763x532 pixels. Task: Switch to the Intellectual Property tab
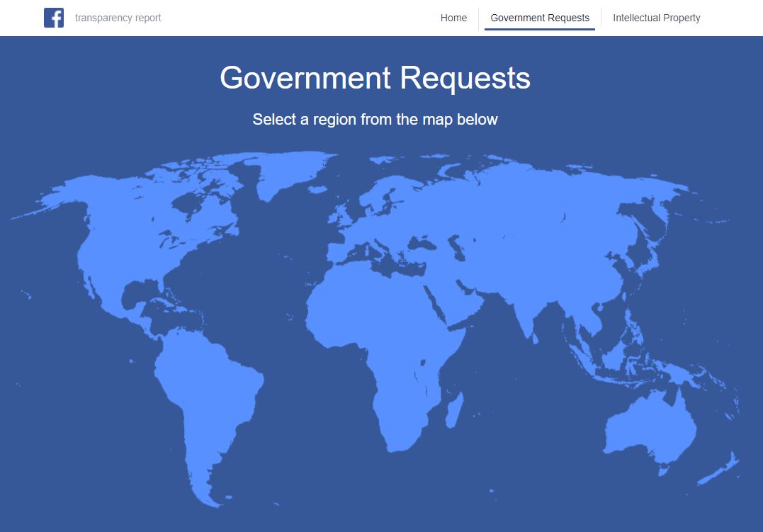coord(656,18)
